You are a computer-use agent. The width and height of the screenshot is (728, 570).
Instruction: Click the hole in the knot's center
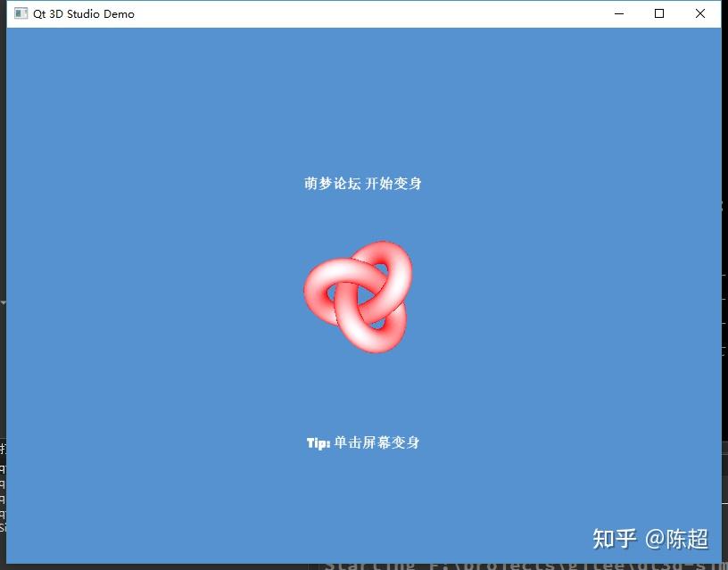361,294
